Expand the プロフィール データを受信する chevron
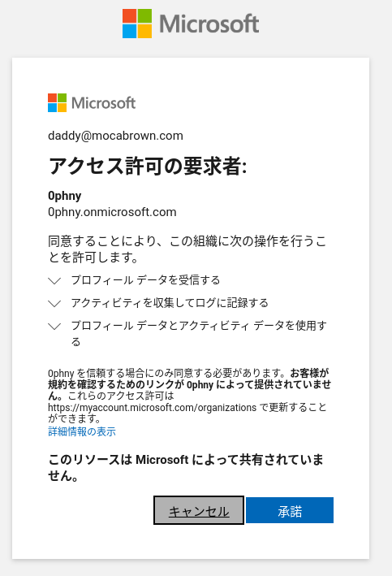This screenshot has width=392, height=576. 54,280
